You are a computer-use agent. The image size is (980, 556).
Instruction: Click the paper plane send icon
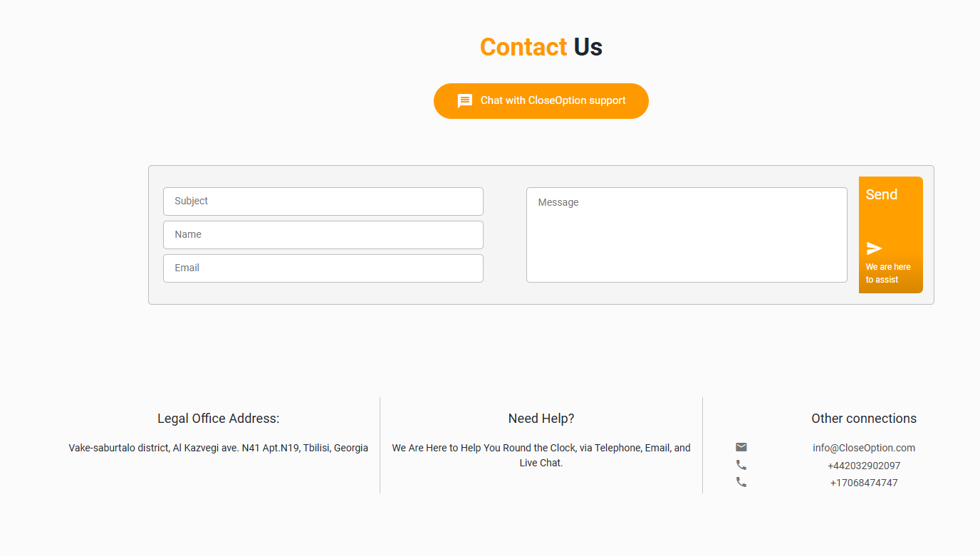[874, 248]
